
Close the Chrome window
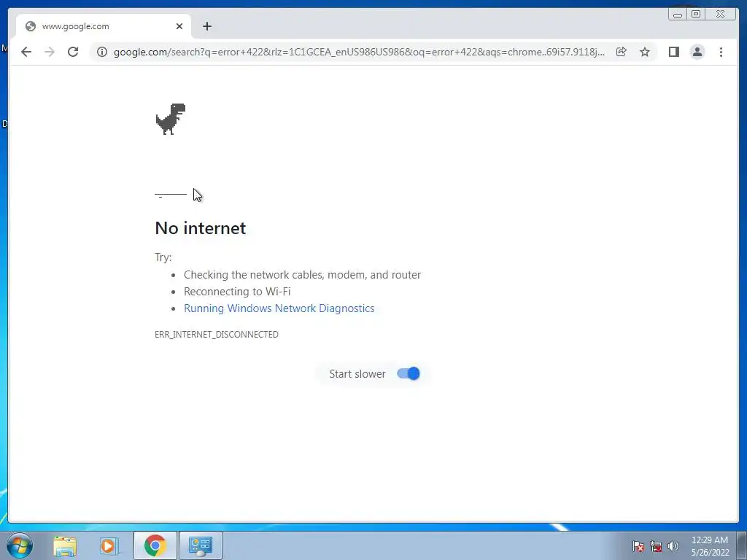coord(721,15)
